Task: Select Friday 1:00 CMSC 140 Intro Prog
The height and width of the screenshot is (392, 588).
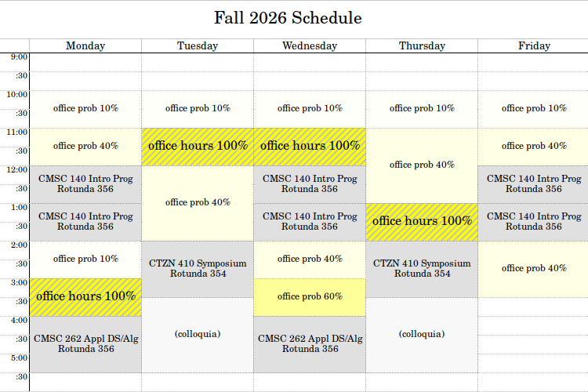Action: click(533, 222)
